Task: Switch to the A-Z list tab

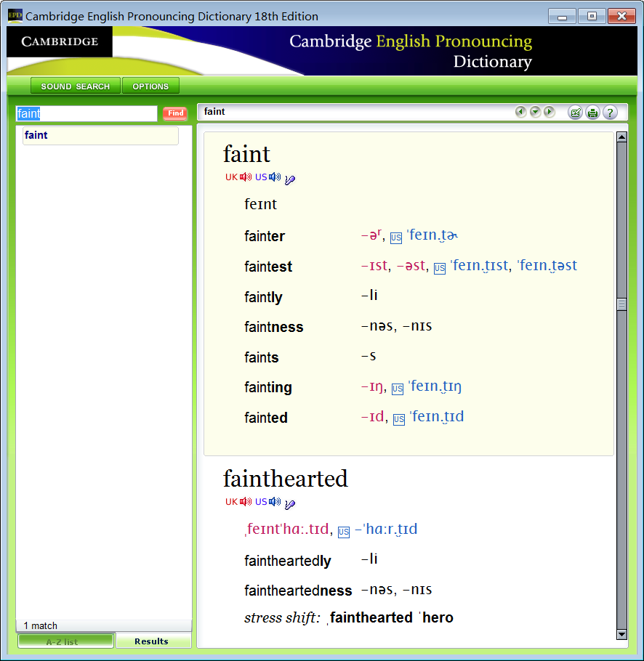Action: tap(66, 641)
